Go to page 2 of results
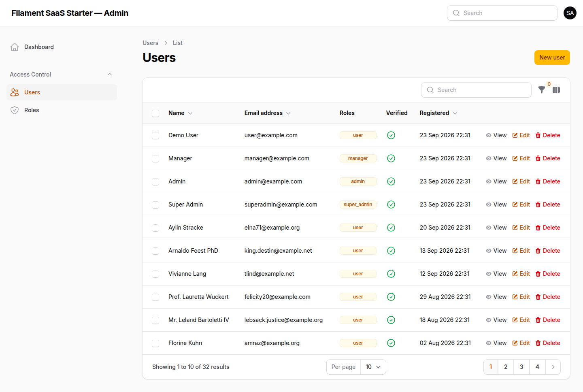Image resolution: width=583 pixels, height=392 pixels. pyautogui.click(x=506, y=367)
